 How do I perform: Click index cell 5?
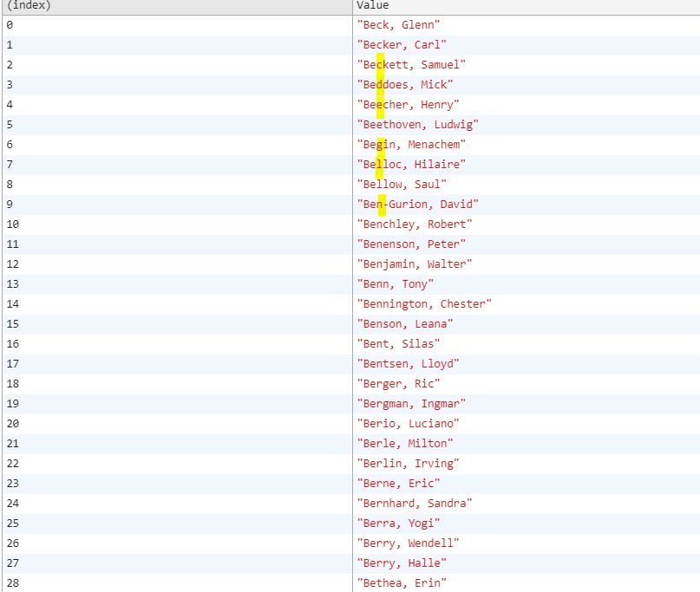click(x=177, y=125)
